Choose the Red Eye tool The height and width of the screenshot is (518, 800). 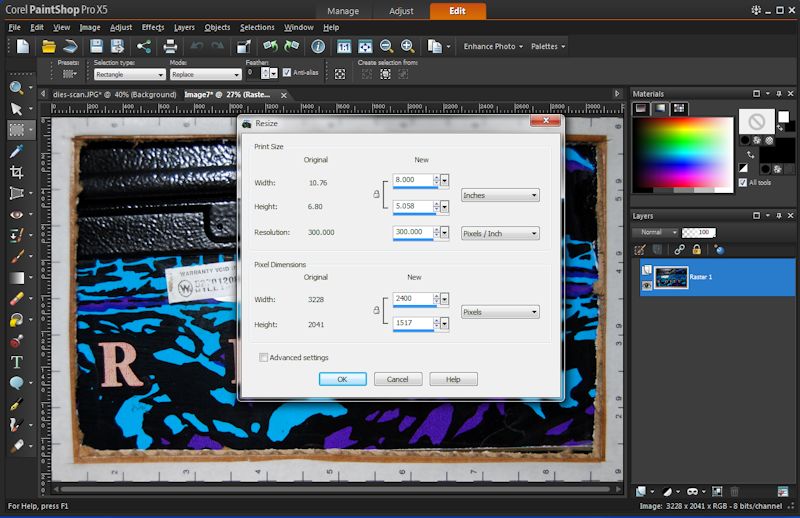pos(16,214)
